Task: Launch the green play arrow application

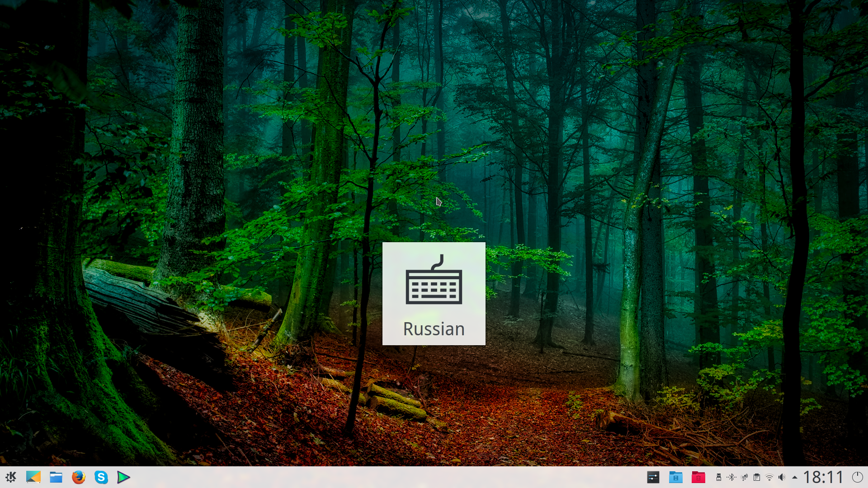Action: (123, 477)
